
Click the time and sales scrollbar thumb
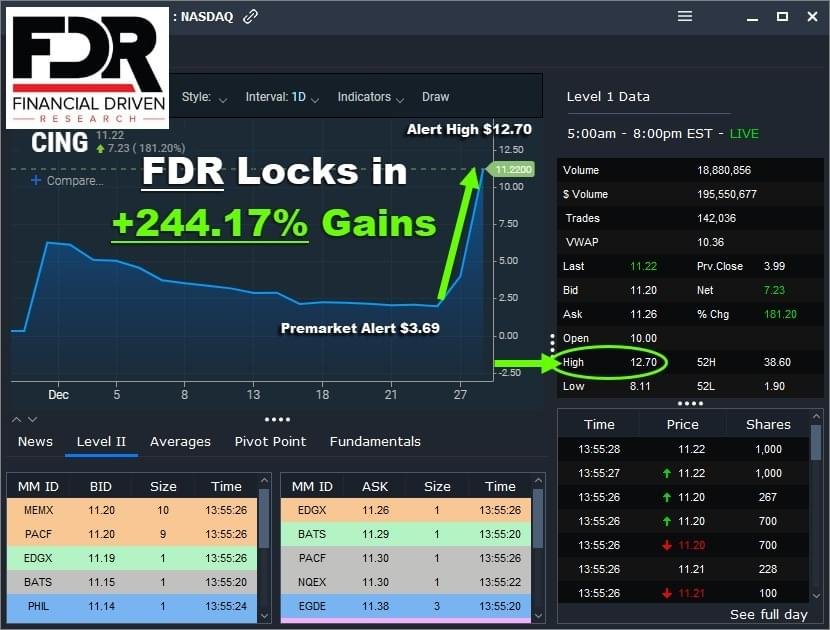click(x=816, y=443)
